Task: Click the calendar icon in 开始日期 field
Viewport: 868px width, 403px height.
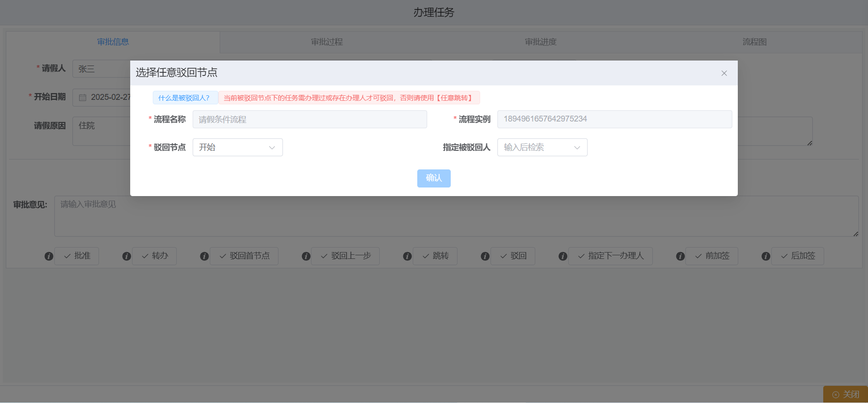Action: tap(83, 98)
